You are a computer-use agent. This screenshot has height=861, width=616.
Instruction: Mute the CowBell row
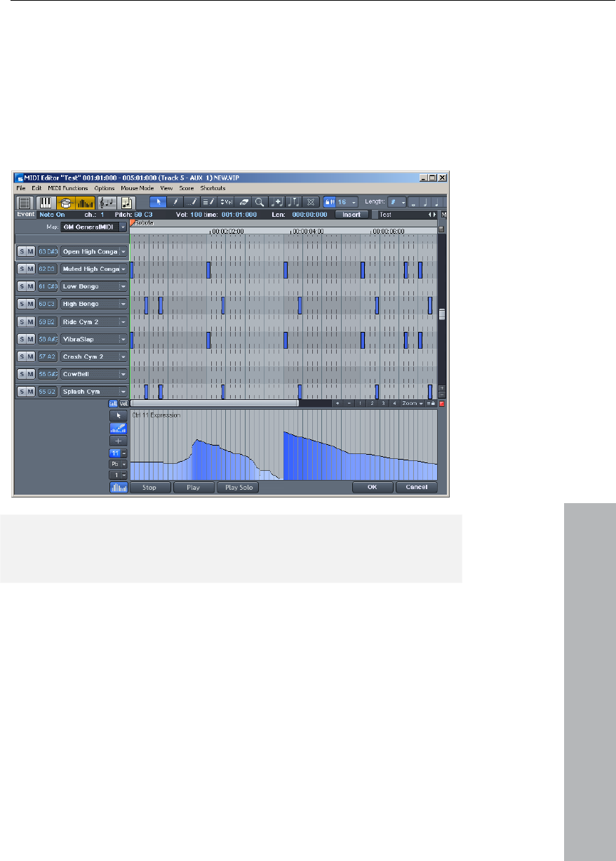[x=30, y=374]
